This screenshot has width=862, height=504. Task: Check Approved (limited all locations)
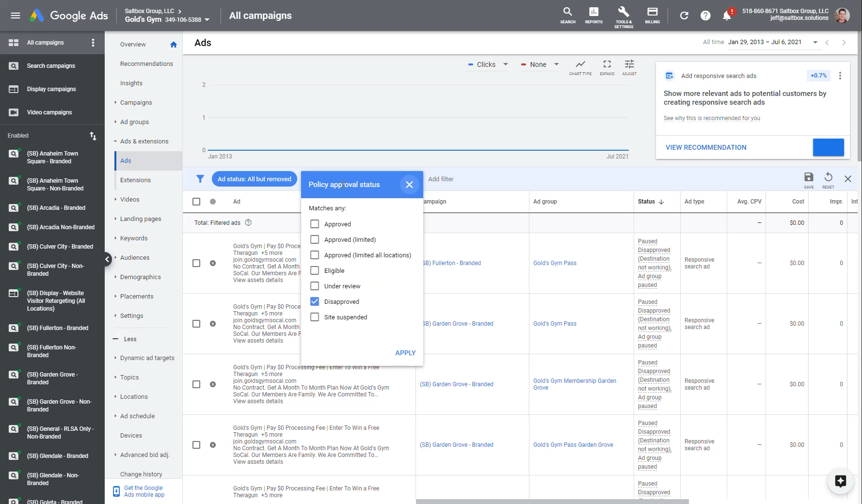click(x=315, y=255)
